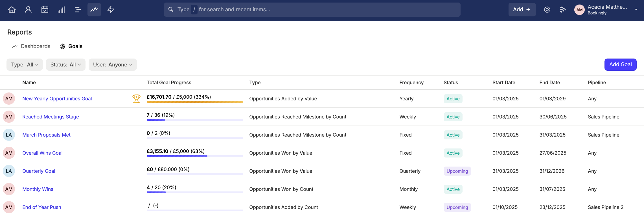Switch to the Dashboards tab
This screenshot has width=644, height=220.
coord(31,46)
